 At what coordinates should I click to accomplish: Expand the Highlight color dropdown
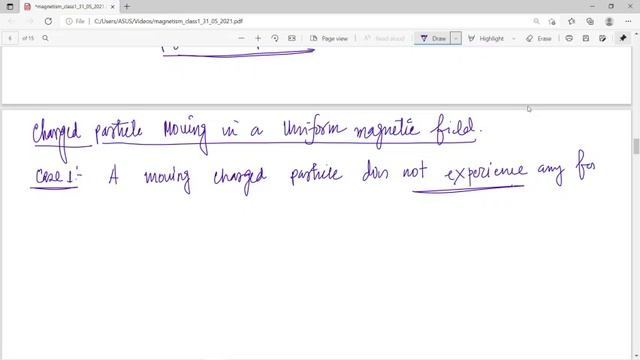tap(514, 38)
